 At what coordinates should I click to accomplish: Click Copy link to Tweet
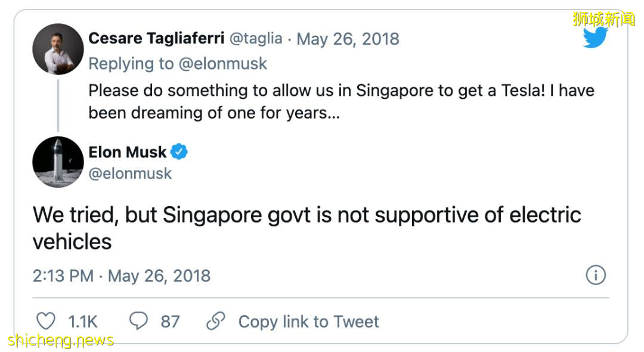click(x=308, y=322)
